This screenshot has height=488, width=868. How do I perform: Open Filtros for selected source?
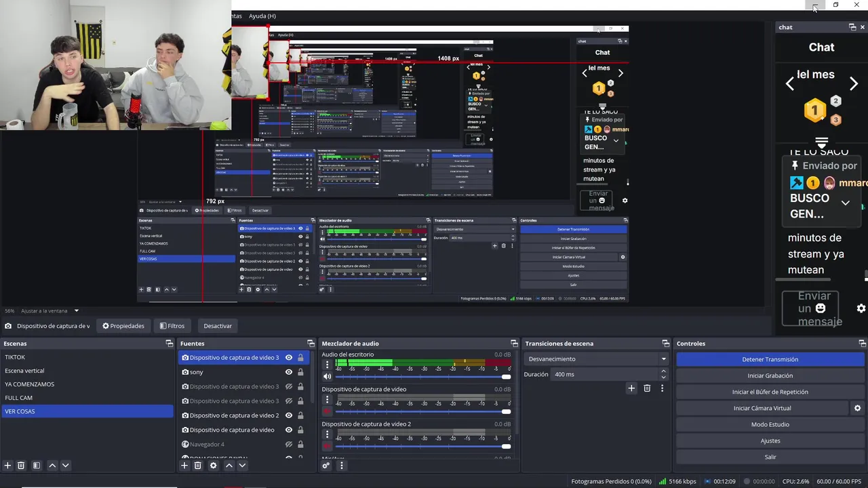tap(172, 326)
